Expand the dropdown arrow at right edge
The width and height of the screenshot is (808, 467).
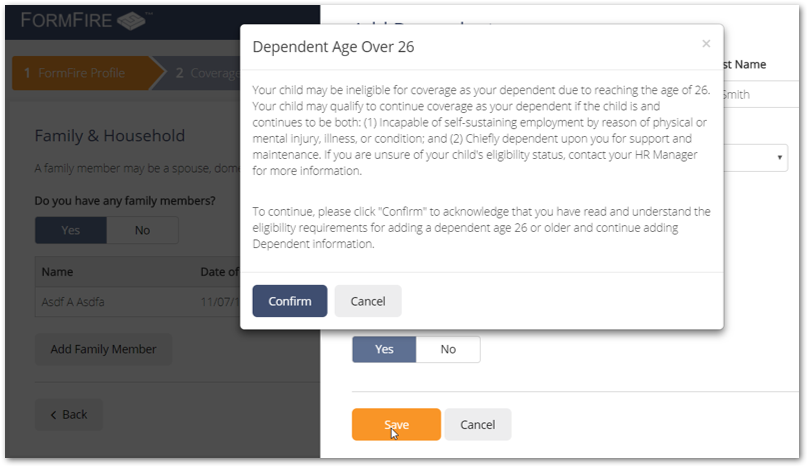(779, 157)
